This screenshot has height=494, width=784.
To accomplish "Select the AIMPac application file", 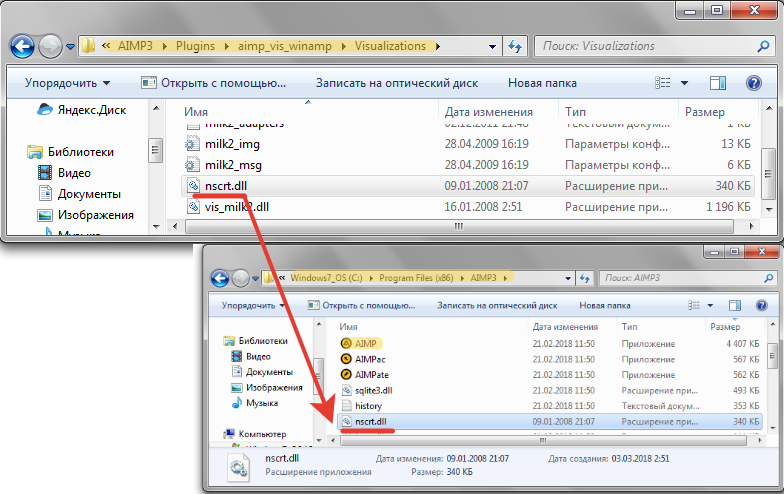I will pos(371,359).
